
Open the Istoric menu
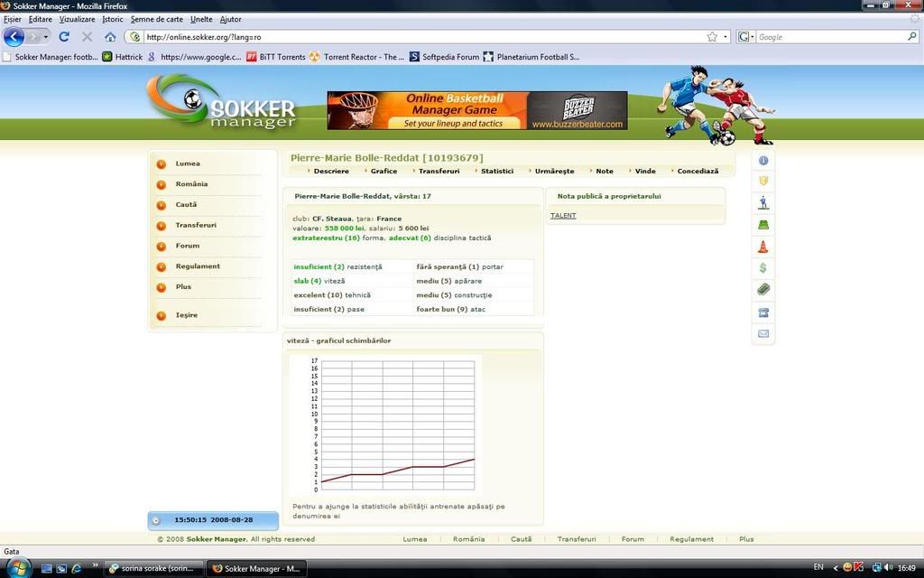tap(113, 19)
